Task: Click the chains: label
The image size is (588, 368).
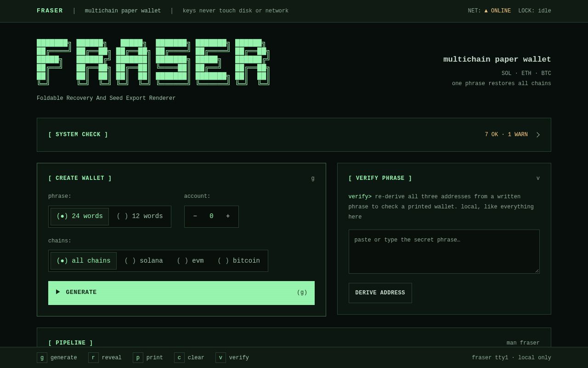Action: coord(60,241)
